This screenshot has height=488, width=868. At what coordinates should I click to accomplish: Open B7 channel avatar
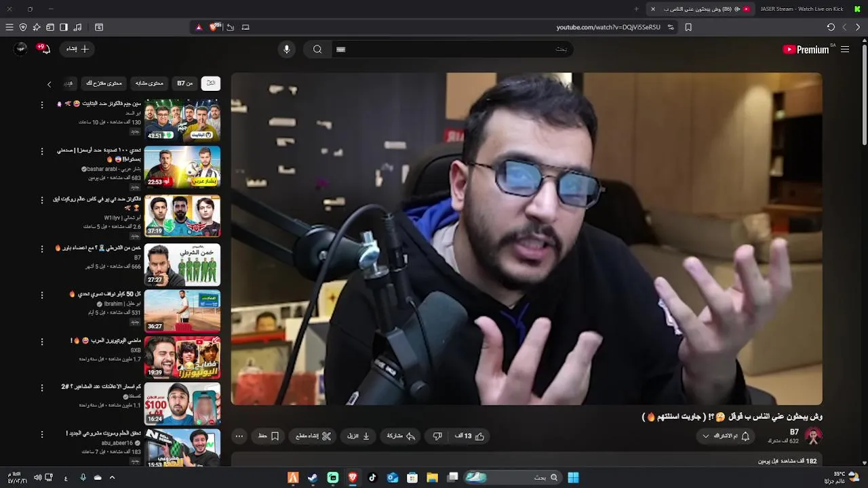(x=813, y=436)
